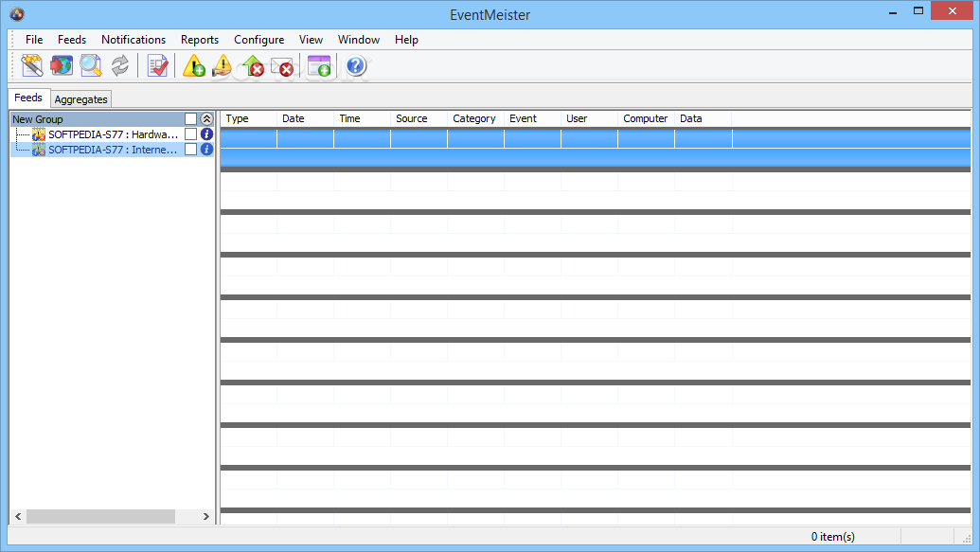This screenshot has height=552, width=980.
Task: Click the warning sign on hand icon
Action: tap(223, 65)
